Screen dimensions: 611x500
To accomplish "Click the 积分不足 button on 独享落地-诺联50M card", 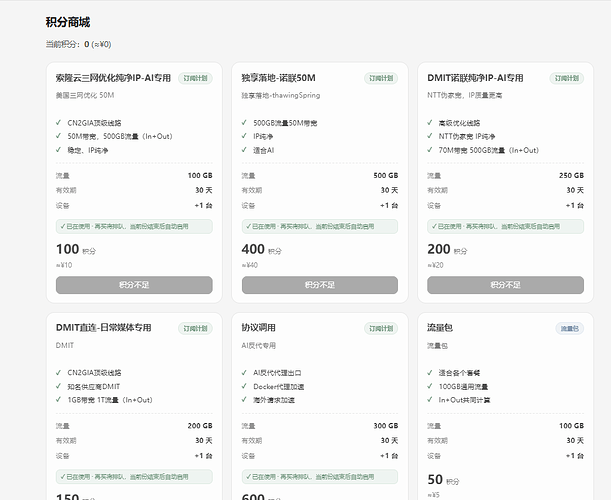I will tap(320, 285).
